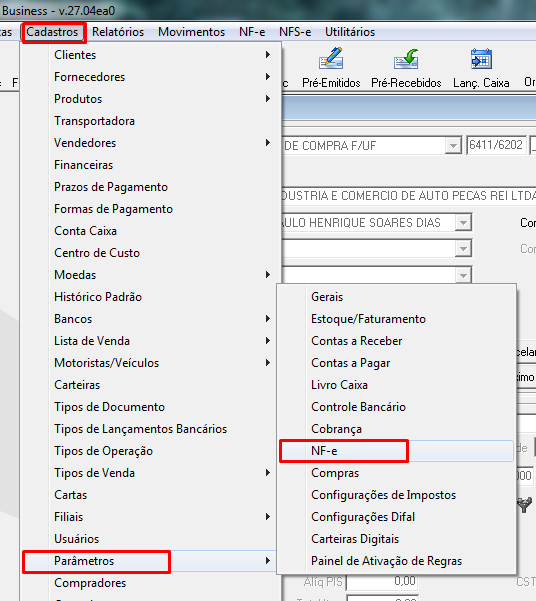Open the Lanç. Caixa calendar icon

[481, 59]
